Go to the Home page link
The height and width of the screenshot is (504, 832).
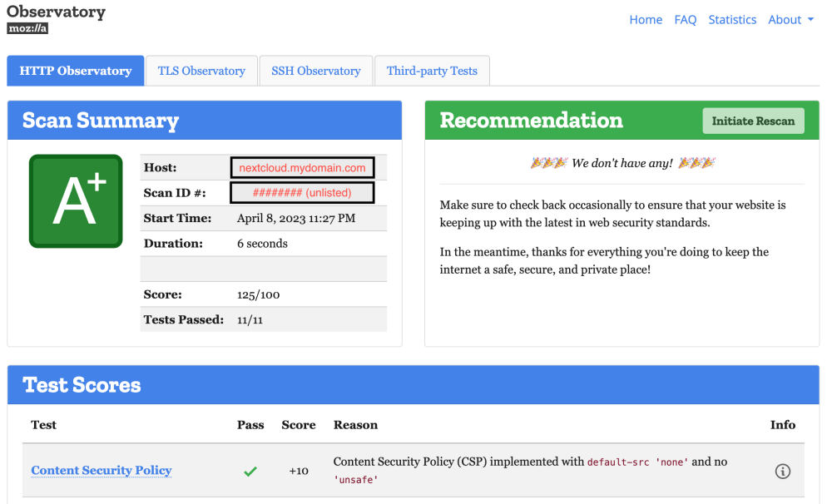click(x=646, y=20)
